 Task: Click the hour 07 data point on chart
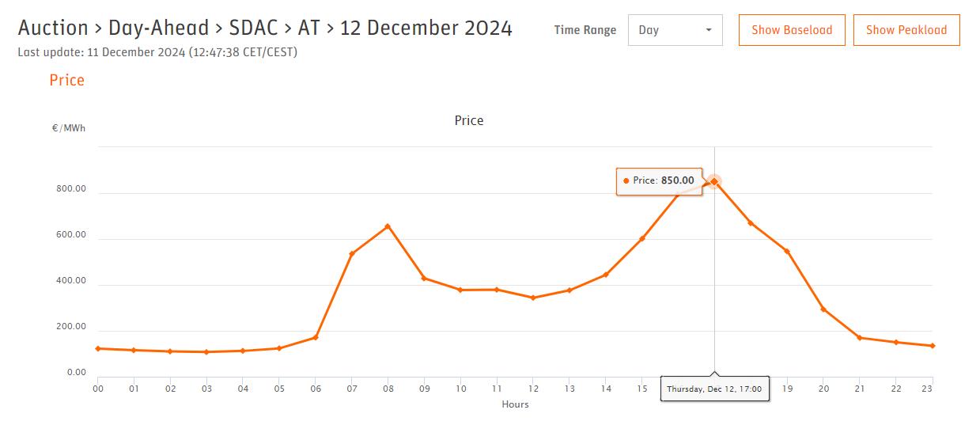tap(351, 254)
